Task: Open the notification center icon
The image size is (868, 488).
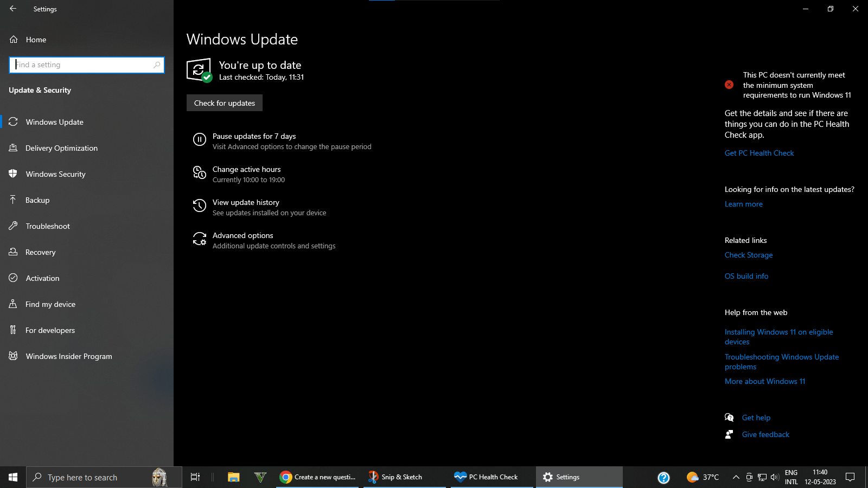Action: (x=850, y=477)
